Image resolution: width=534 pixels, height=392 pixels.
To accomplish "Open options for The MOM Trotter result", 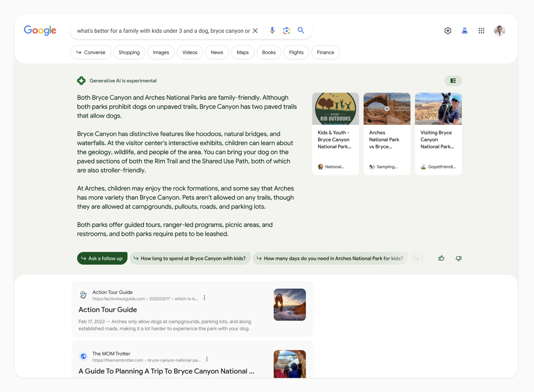I will pos(207,359).
